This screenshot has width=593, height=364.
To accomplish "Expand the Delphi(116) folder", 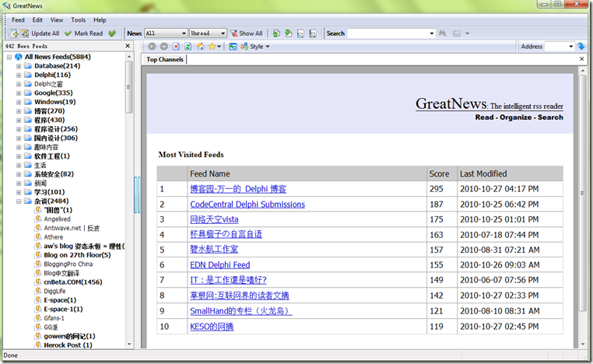I will (19, 75).
